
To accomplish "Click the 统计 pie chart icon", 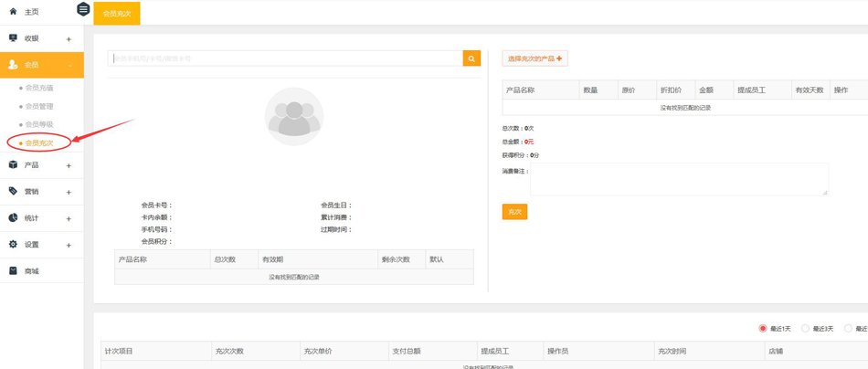I will pos(13,218).
